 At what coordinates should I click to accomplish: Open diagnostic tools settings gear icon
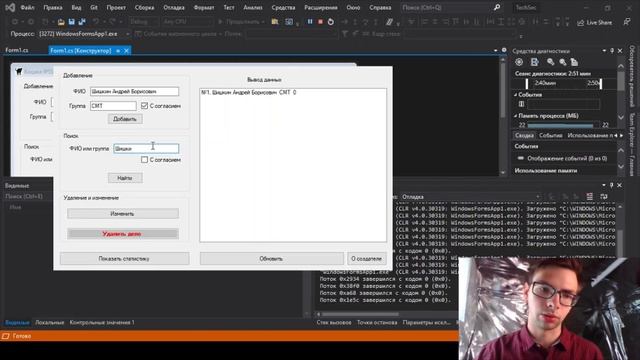tap(519, 62)
